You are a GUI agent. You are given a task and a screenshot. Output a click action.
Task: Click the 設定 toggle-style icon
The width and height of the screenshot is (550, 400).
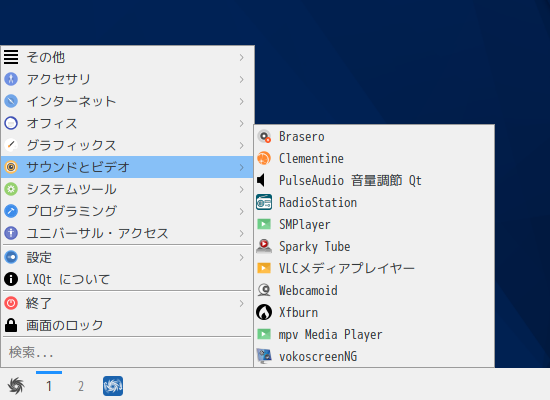click(x=11, y=257)
